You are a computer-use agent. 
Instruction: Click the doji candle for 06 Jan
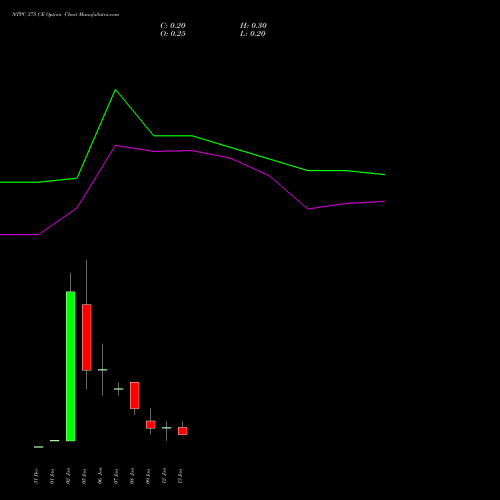tap(103, 370)
